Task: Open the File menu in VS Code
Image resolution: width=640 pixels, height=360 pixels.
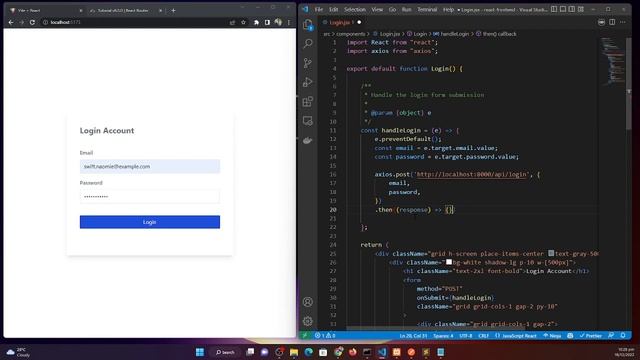Action: click(319, 9)
